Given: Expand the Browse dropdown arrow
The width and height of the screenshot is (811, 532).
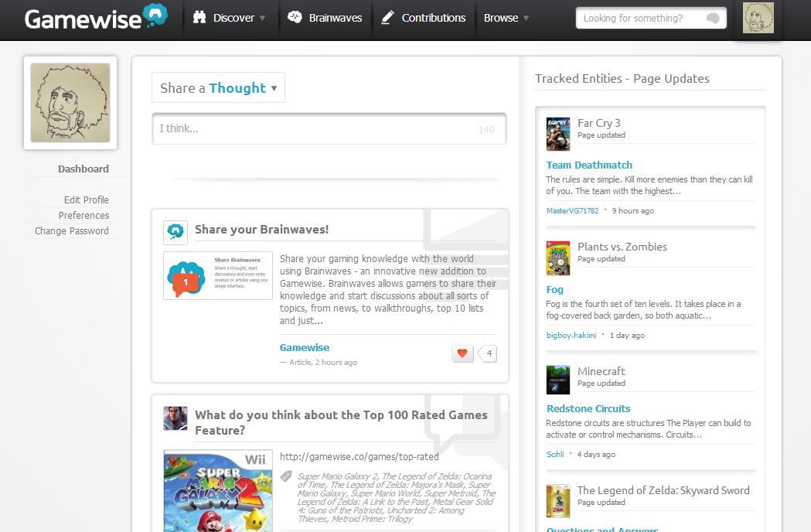Looking at the screenshot, I should (526, 18).
